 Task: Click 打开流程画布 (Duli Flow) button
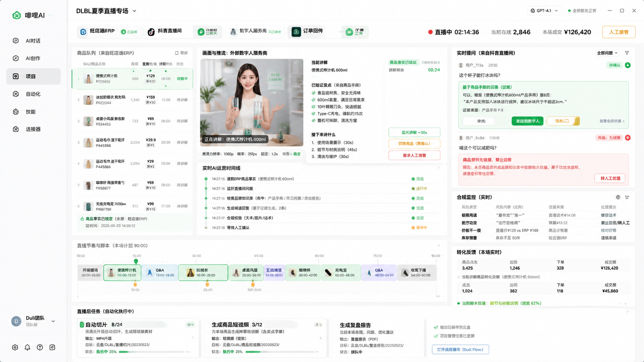tap(460, 349)
